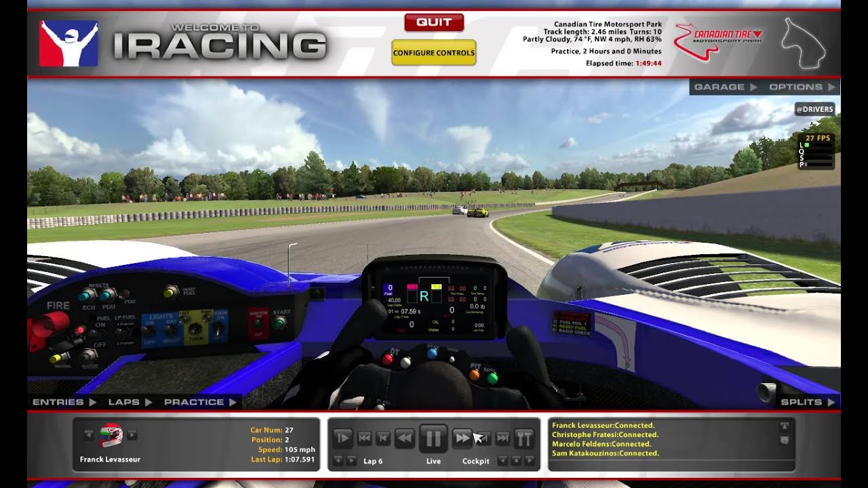Click Franck Levasseur's helmet icon
Viewport: 868px width, 488px height.
coord(111,435)
